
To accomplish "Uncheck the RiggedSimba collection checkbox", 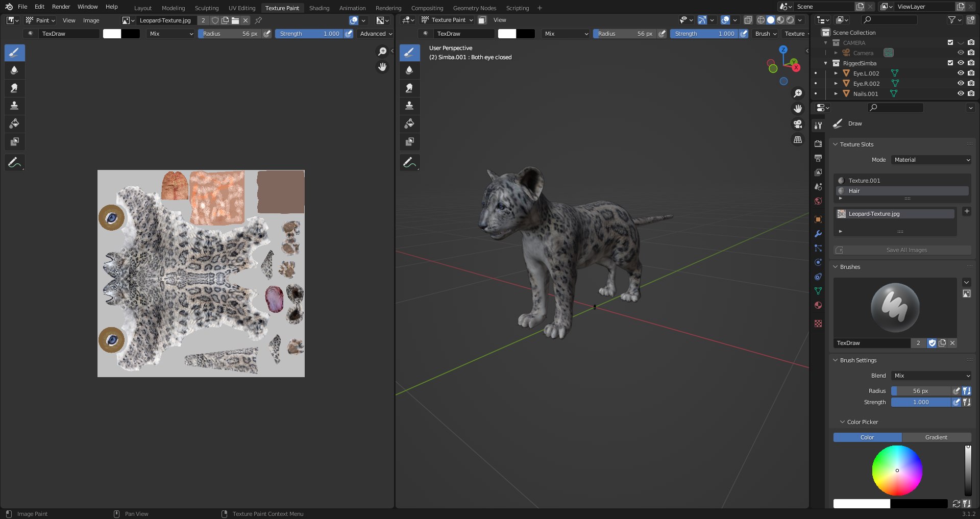I will click(x=950, y=63).
